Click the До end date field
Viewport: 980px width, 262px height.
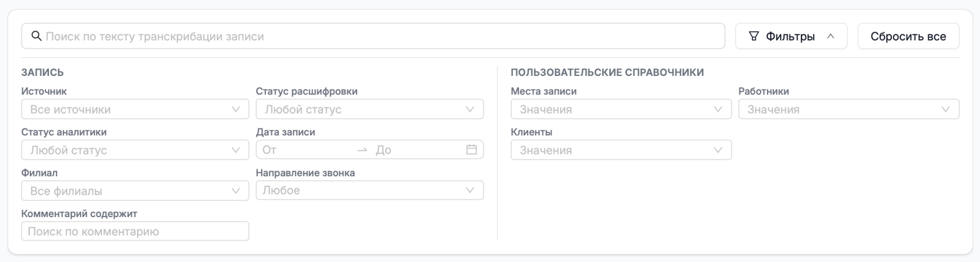(x=417, y=150)
